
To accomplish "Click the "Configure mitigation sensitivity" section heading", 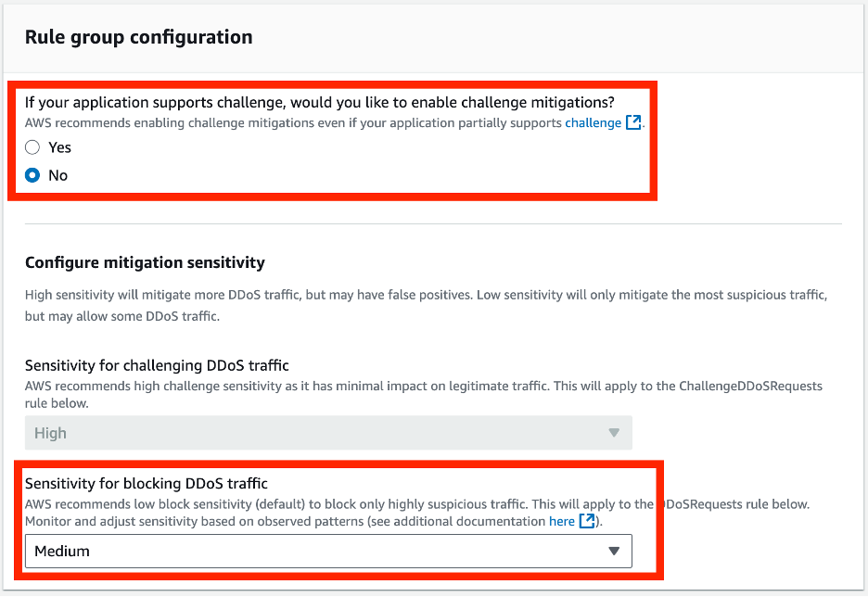I will click(145, 262).
